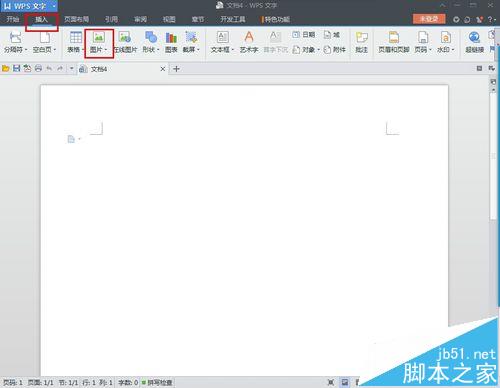Open 页眉和页脚 header and footer
Viewport: 500px width, 388px height.
coord(394,42)
